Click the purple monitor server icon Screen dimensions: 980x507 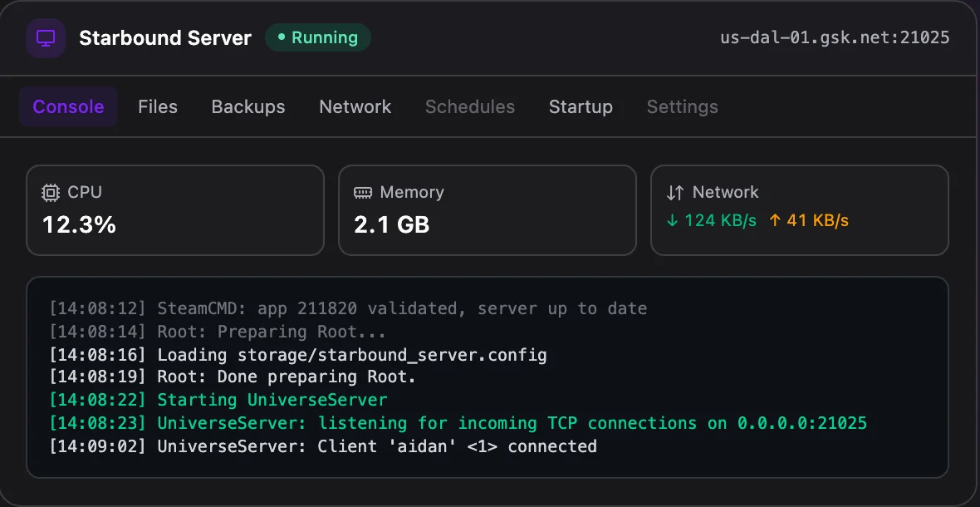[46, 38]
